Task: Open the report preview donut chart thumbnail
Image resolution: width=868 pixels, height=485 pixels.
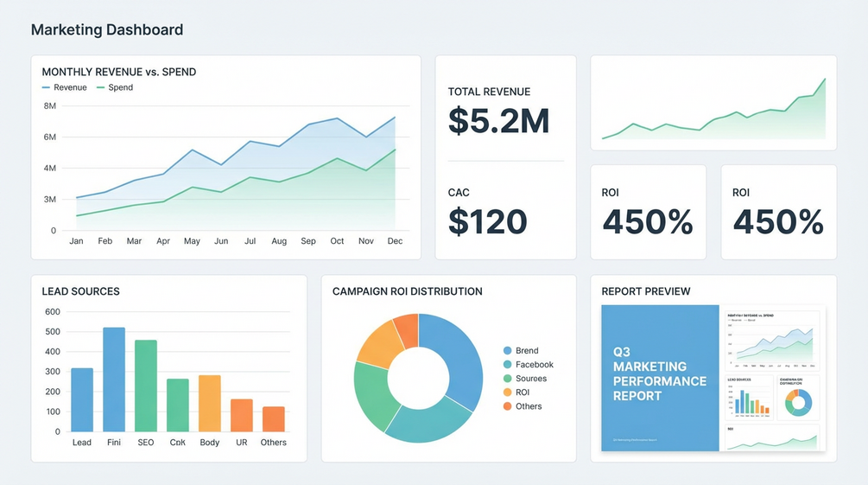Action: tap(798, 398)
